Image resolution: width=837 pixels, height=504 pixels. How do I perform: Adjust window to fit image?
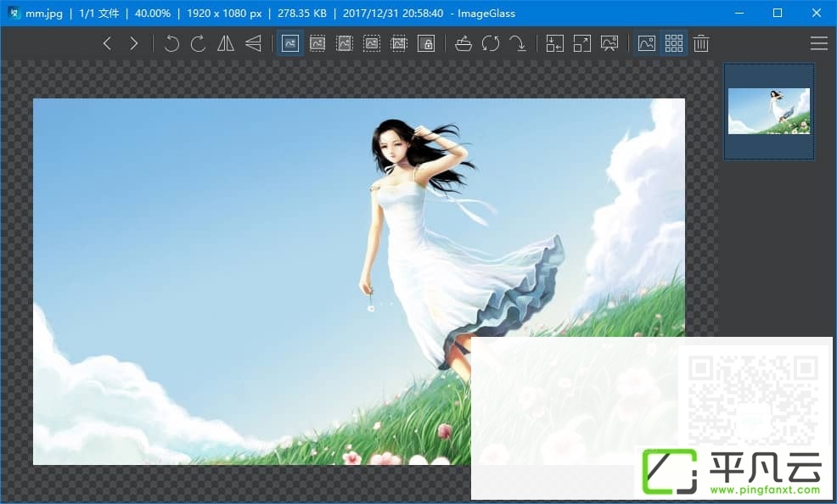pyautogui.click(x=555, y=43)
